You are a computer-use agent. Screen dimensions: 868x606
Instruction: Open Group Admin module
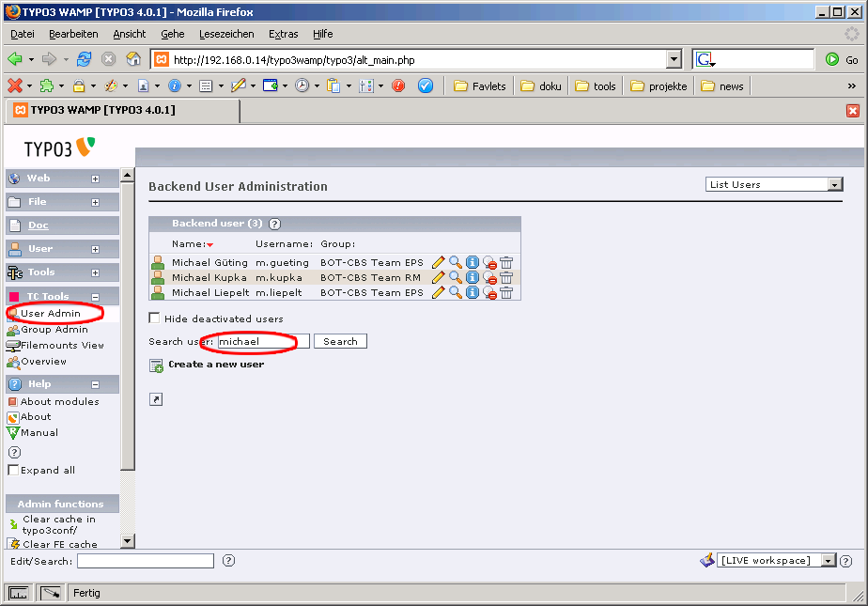(x=54, y=329)
